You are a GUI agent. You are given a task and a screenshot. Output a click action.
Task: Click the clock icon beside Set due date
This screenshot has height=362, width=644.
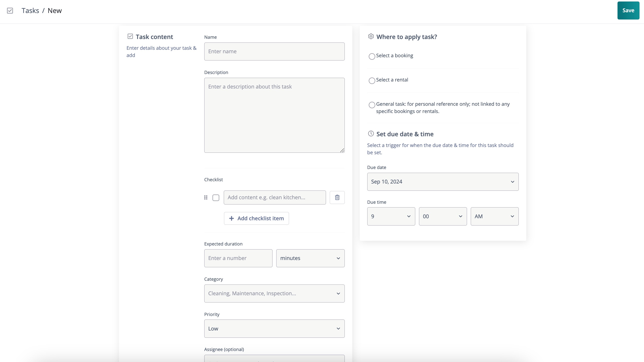pyautogui.click(x=371, y=134)
